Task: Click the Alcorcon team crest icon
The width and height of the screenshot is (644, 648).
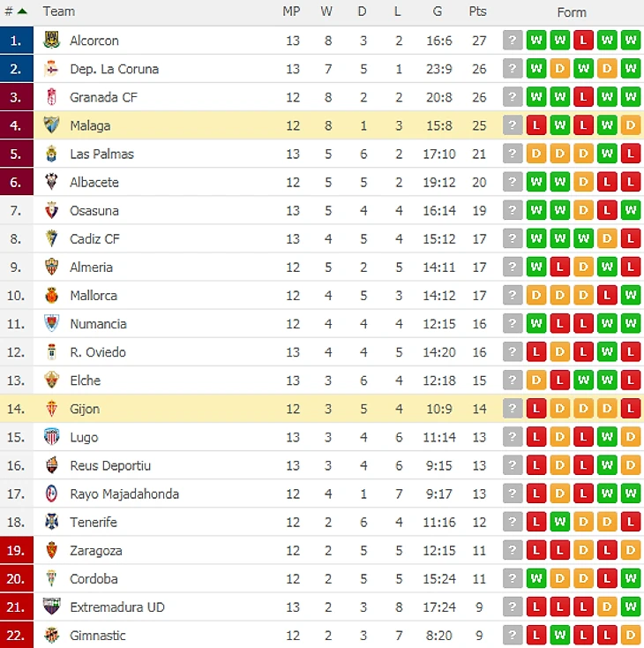Action: pyautogui.click(x=51, y=41)
